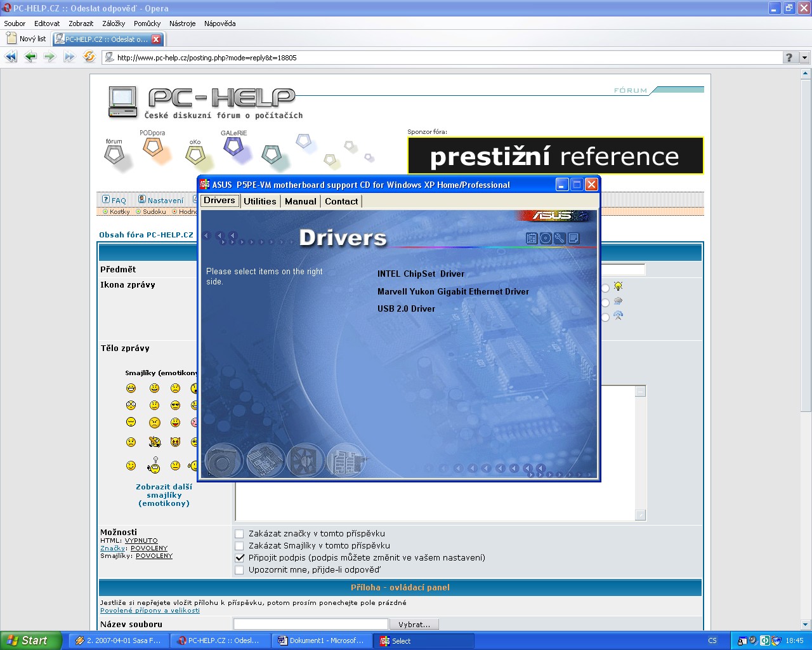Click the Kostky link
This screenshot has height=650, width=812.
119,212
